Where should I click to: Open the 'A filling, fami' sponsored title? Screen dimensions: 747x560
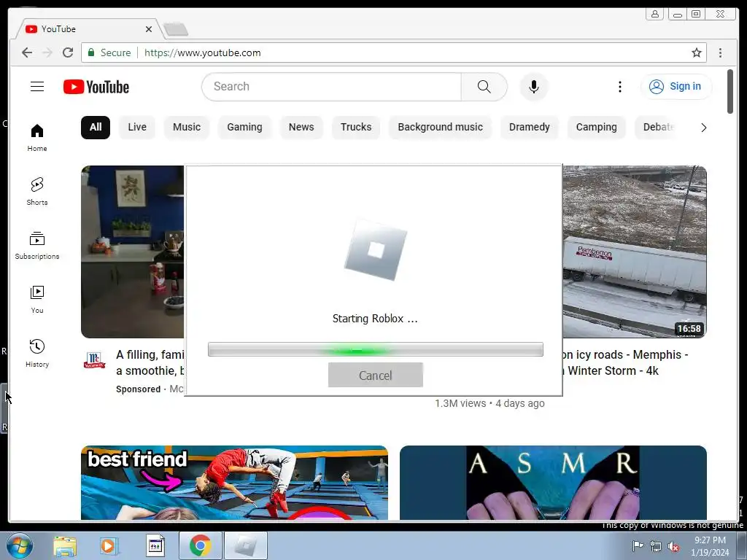150,362
